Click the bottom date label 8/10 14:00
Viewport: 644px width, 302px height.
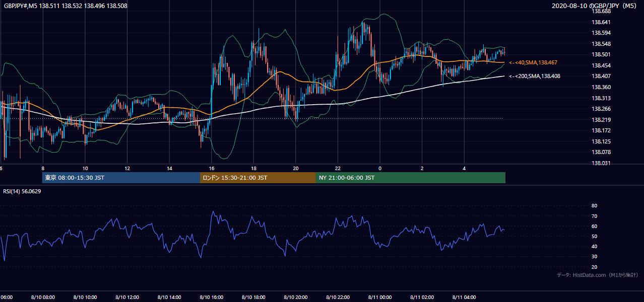(x=169, y=297)
